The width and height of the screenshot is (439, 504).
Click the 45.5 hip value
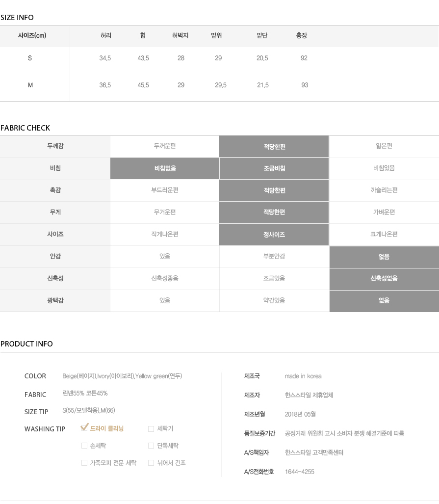click(x=143, y=85)
